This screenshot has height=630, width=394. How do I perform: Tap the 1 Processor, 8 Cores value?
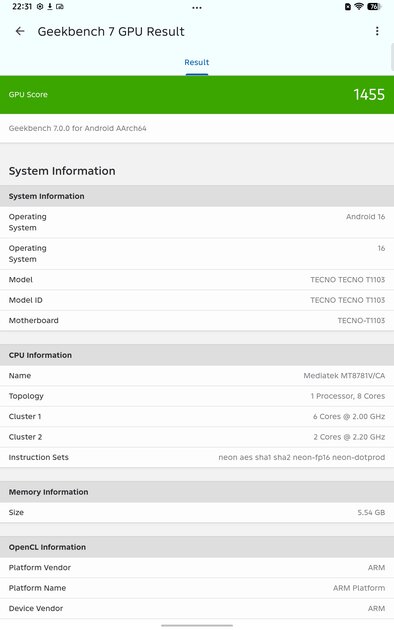click(347, 396)
